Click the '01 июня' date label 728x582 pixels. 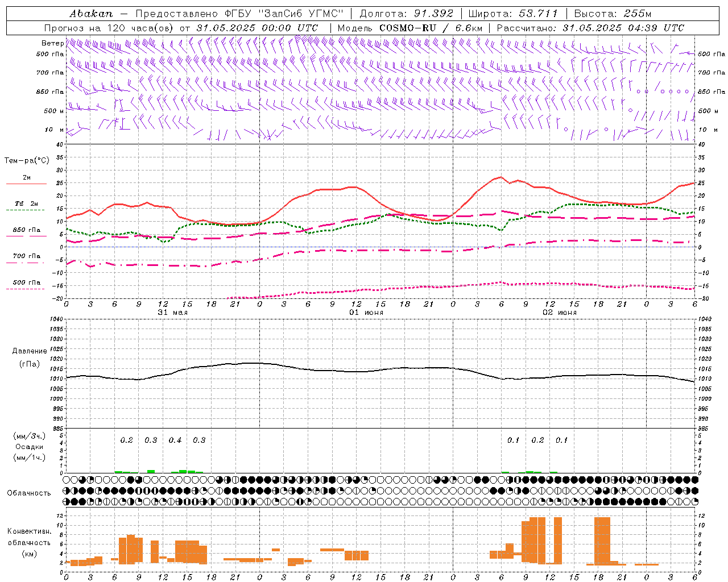click(x=366, y=313)
